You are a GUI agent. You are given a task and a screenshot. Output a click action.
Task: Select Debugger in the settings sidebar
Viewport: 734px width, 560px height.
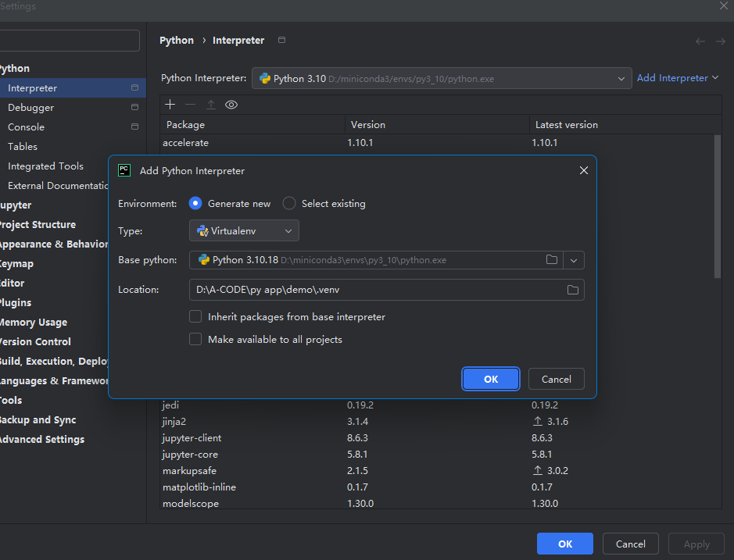(x=73, y=108)
